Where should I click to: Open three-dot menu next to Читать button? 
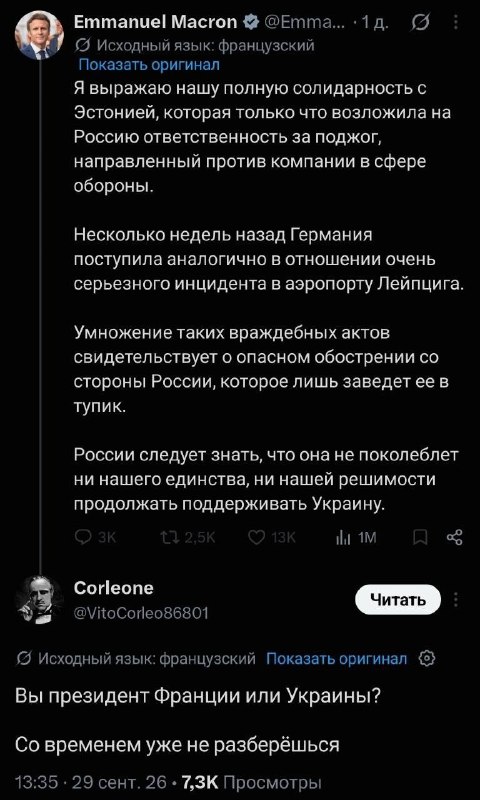pyautogui.click(x=456, y=600)
